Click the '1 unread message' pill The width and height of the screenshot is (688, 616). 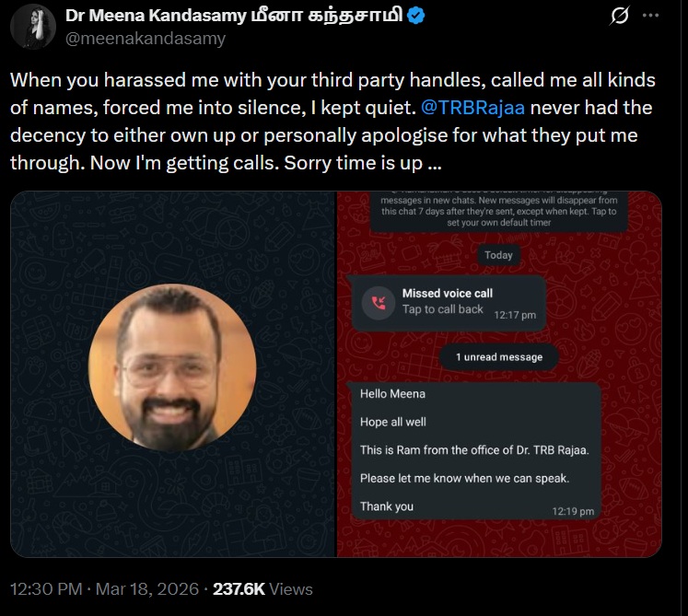498,356
